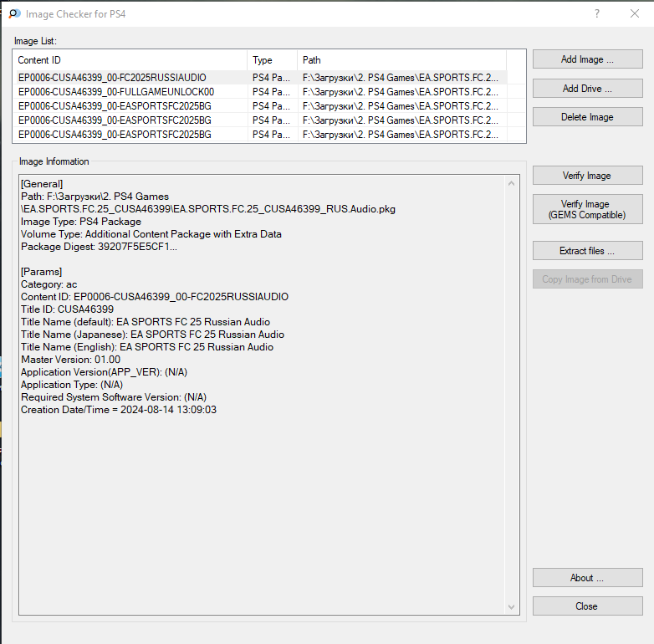
Task: Sort list by Type column header
Action: pos(273,60)
